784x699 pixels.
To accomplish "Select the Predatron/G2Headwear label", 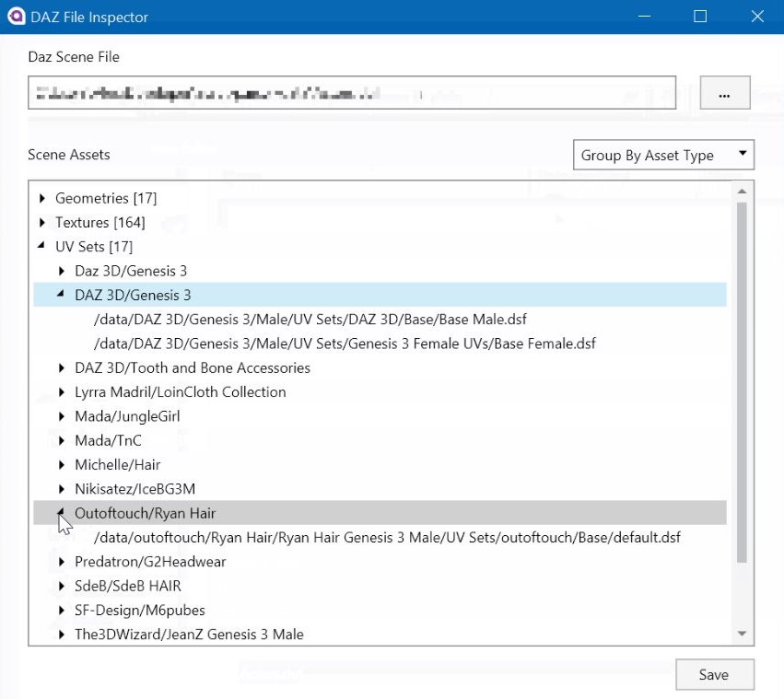I will 150,562.
